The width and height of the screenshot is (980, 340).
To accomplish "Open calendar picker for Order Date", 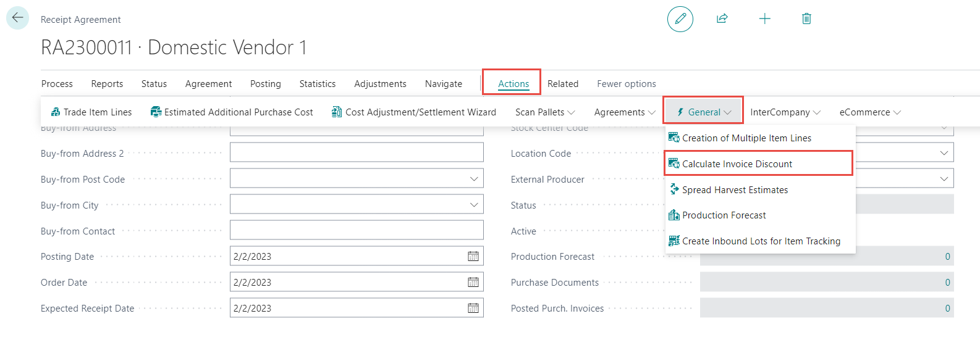I will coord(473,282).
